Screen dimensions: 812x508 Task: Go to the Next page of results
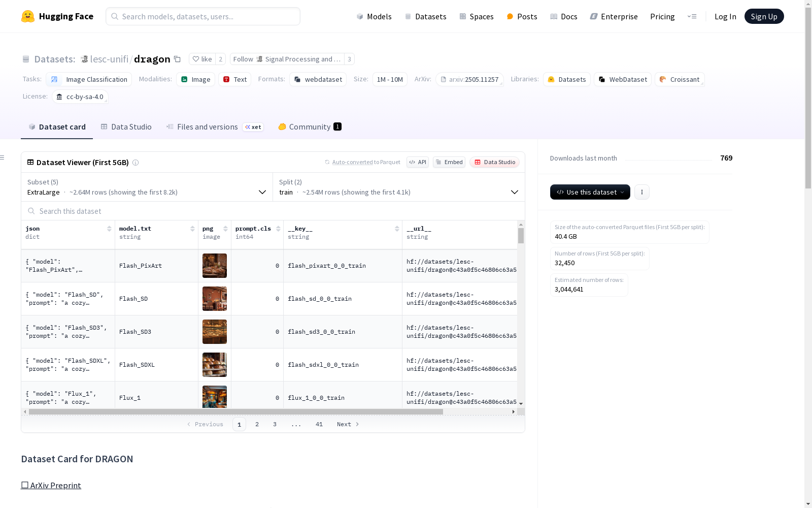[x=348, y=424]
